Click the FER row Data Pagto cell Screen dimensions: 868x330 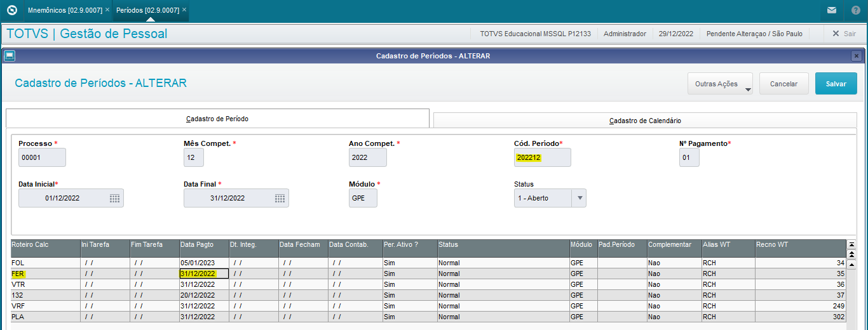204,274
